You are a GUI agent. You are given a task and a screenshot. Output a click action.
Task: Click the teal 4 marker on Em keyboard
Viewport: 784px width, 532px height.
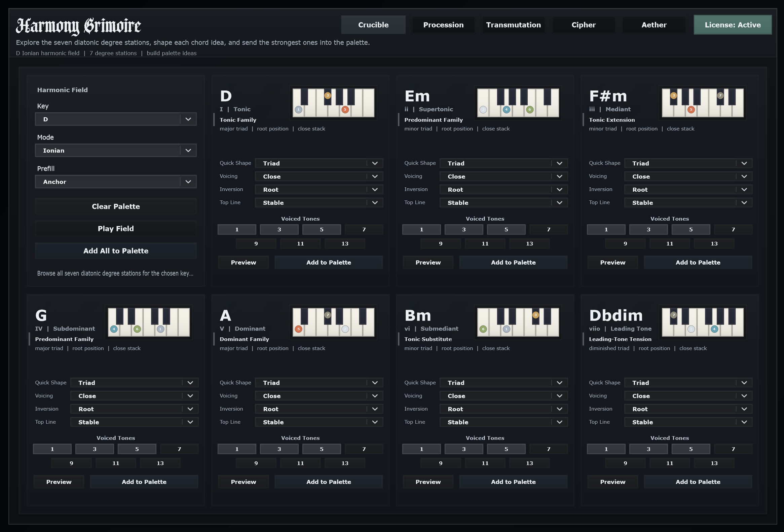tap(506, 109)
